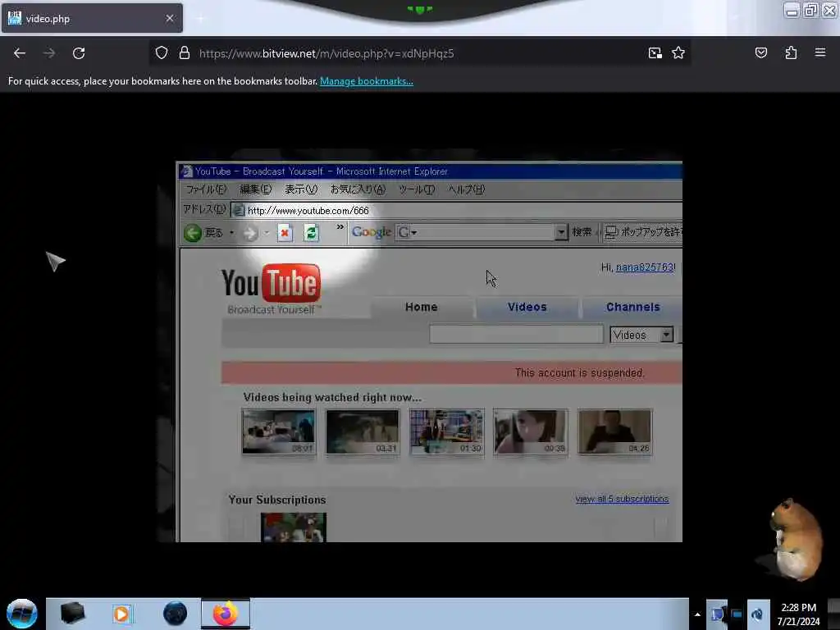Image resolution: width=840 pixels, height=630 pixels.
Task: Open picture-in-picture from the address bar icon
Action: (x=655, y=53)
